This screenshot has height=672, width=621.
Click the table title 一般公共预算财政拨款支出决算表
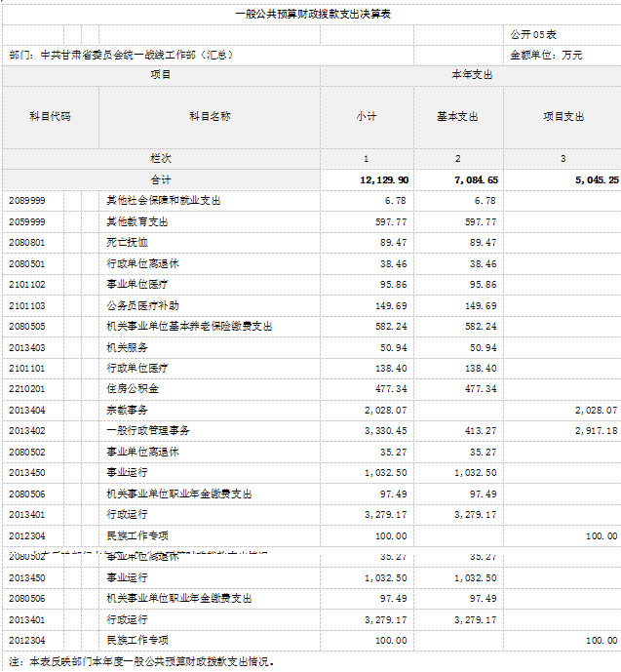coord(313,15)
